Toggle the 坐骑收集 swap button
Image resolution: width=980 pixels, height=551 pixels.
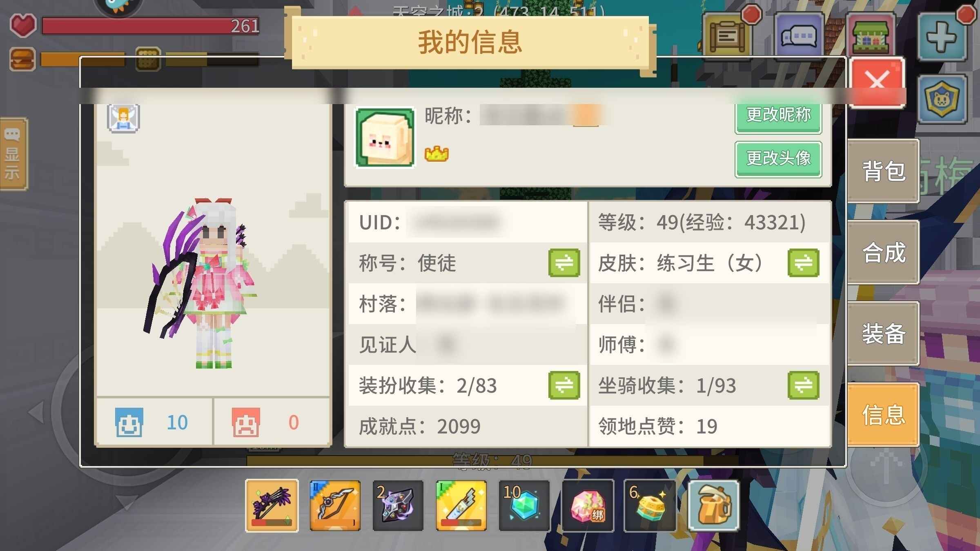pyautogui.click(x=804, y=385)
